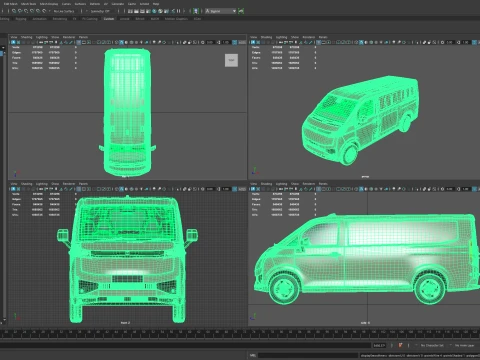Open the Curves menu

tap(66, 4)
